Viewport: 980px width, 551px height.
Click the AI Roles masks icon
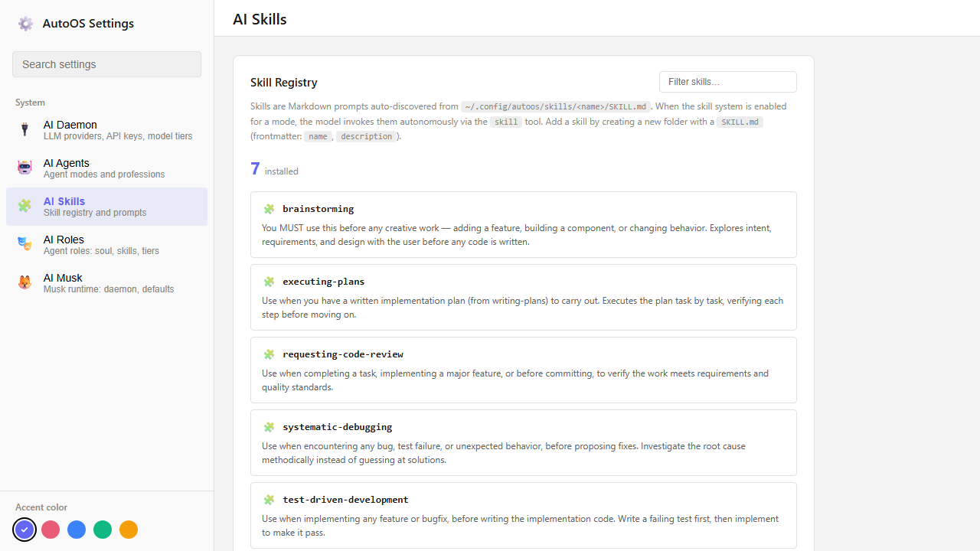[x=24, y=244]
